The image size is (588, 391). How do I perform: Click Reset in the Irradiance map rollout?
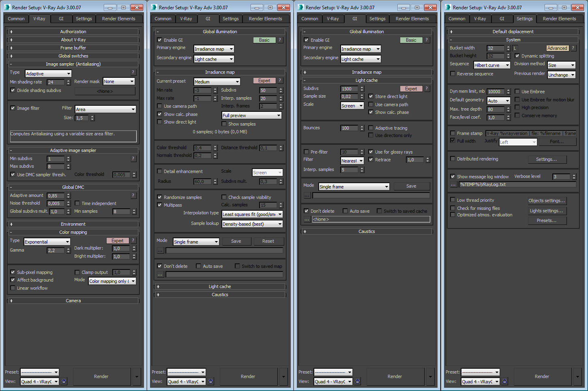click(268, 241)
